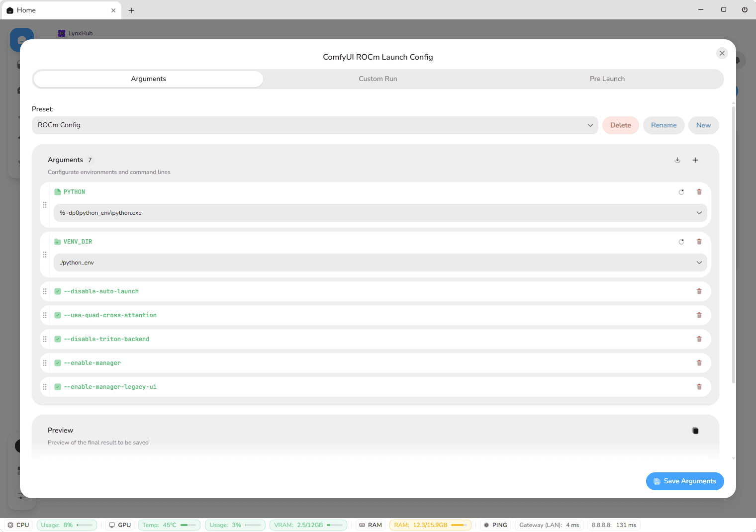756x532 pixels.
Task: Toggle the --enable-manager checkbox
Action: 58,363
